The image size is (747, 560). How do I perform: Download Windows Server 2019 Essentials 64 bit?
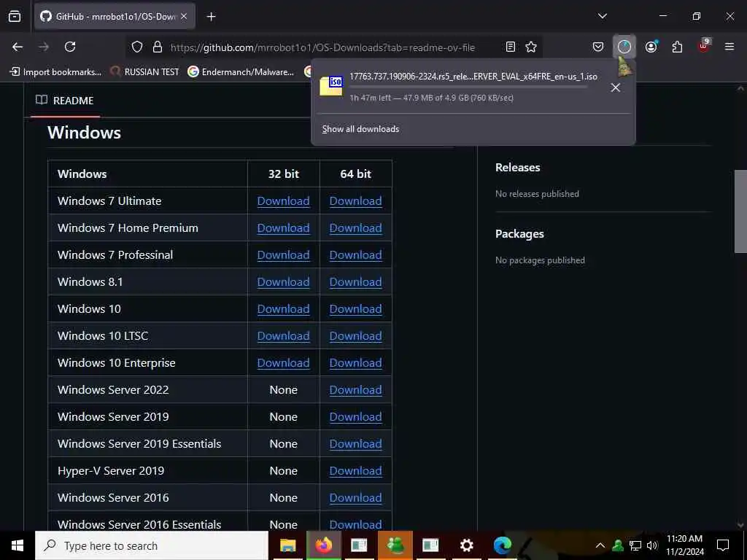[355, 444]
